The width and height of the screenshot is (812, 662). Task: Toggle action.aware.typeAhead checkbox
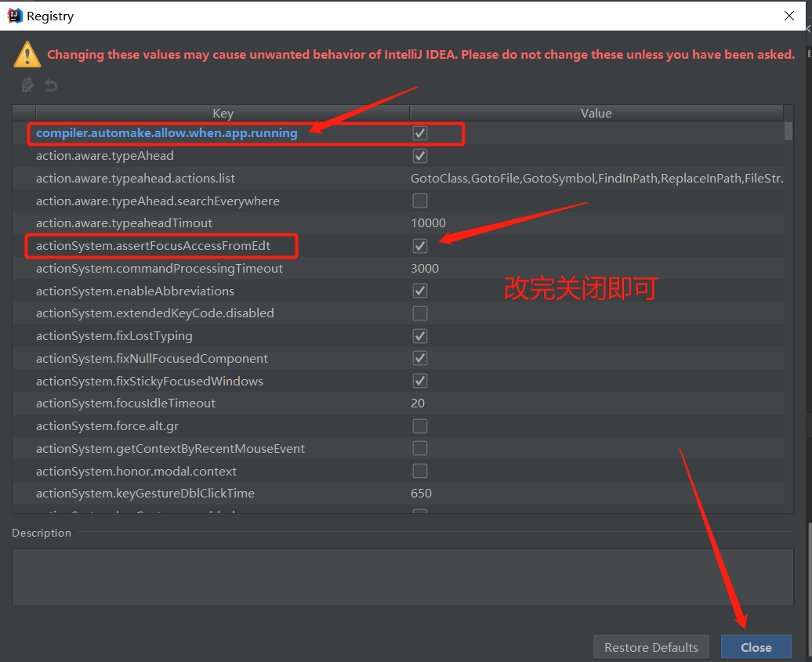[420, 156]
